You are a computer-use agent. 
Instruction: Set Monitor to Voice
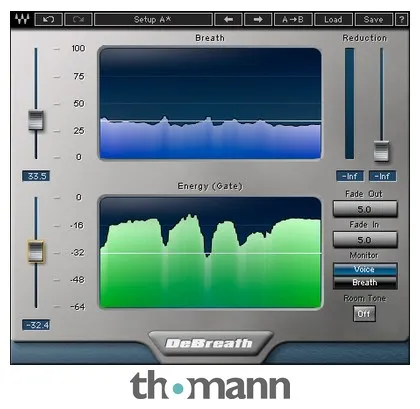tap(365, 269)
